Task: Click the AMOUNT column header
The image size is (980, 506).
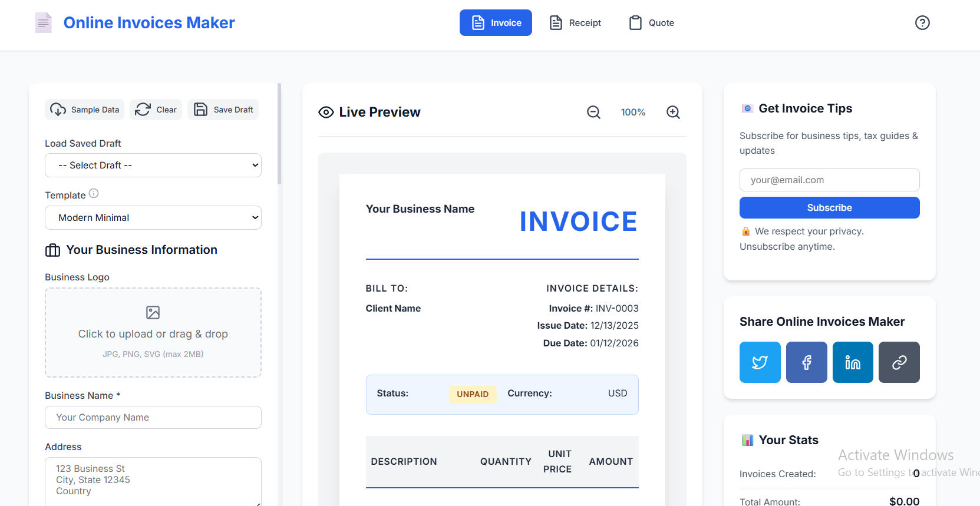Action: click(611, 461)
